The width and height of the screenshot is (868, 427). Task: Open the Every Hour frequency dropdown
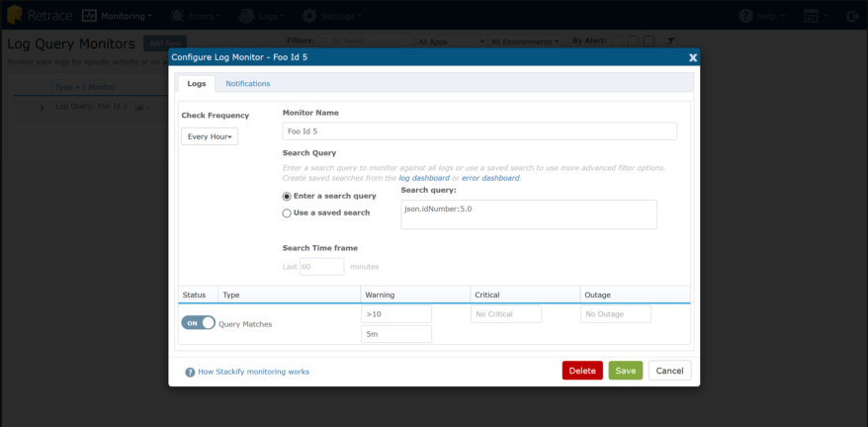pos(210,136)
